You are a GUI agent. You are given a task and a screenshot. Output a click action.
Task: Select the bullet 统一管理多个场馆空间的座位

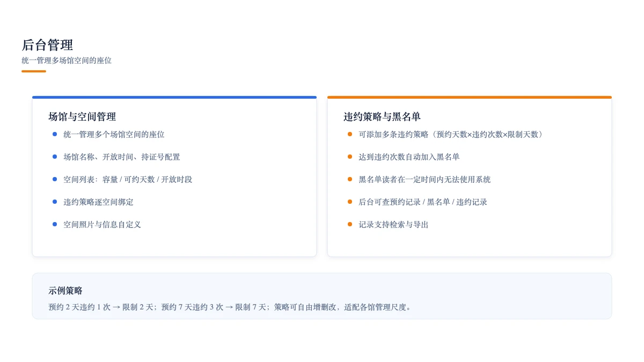[x=114, y=135]
